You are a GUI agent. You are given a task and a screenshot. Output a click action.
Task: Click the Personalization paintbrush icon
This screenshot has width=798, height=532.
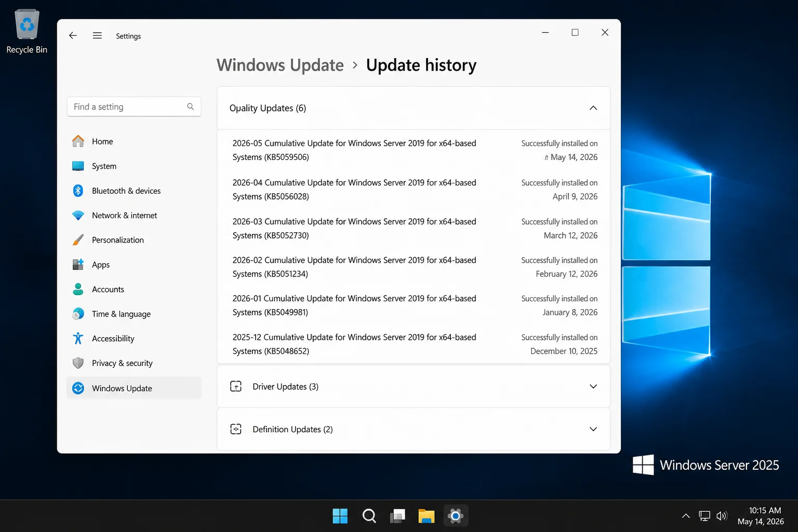(78, 240)
